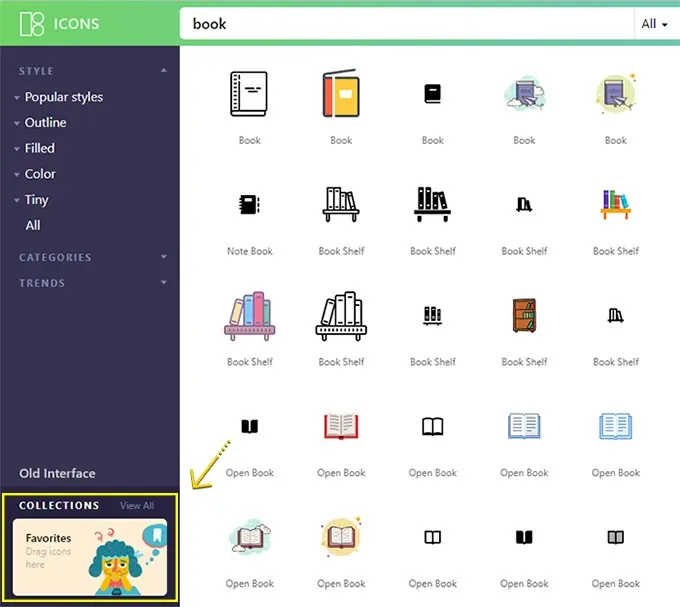Choose the Book icon with blue cloud background
This screenshot has width=680, height=607.
524,94
